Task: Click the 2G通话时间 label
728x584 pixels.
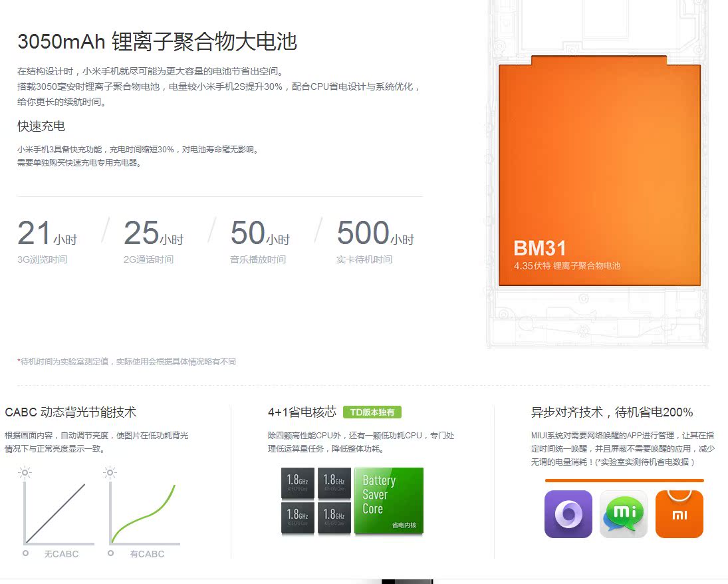Action: (x=148, y=259)
